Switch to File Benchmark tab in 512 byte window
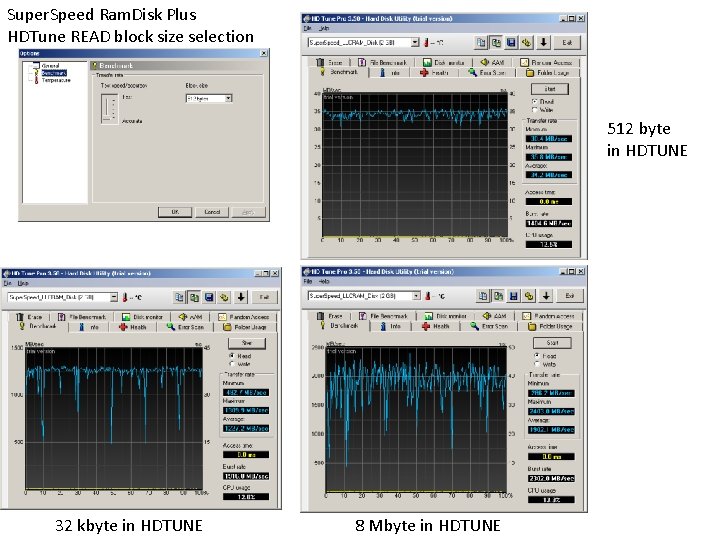The width and height of the screenshot is (720, 540). tap(383, 62)
